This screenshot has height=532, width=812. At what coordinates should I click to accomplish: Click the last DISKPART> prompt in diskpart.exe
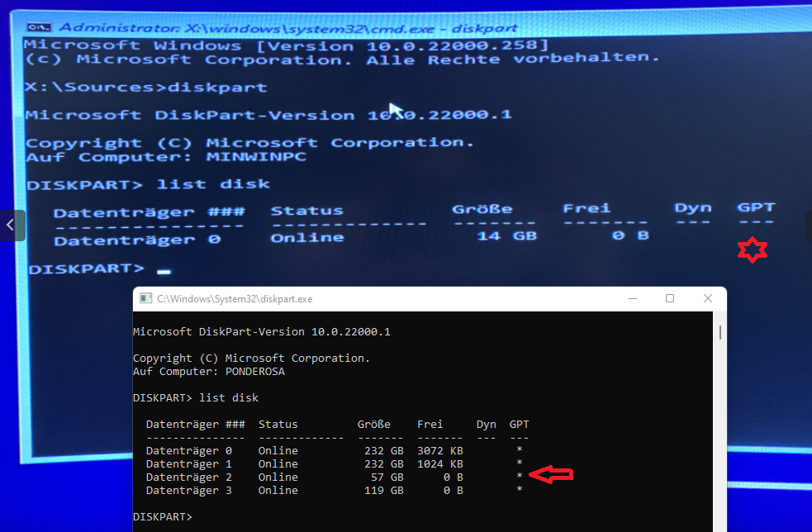(x=163, y=517)
